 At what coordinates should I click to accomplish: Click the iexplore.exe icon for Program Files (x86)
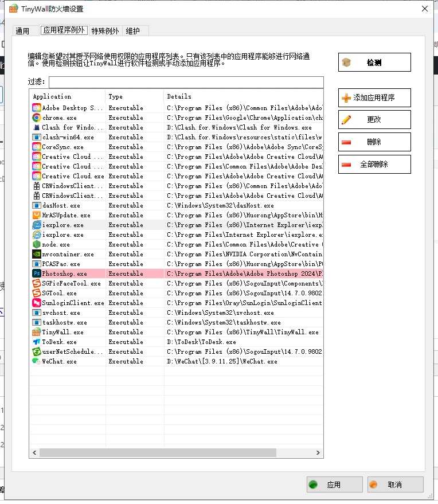pos(37,225)
